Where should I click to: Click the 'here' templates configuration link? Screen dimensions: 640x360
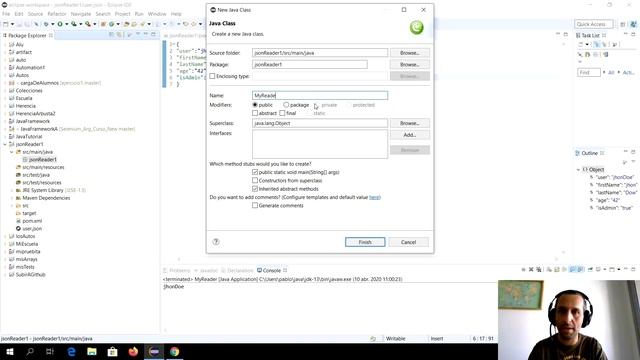coord(375,197)
